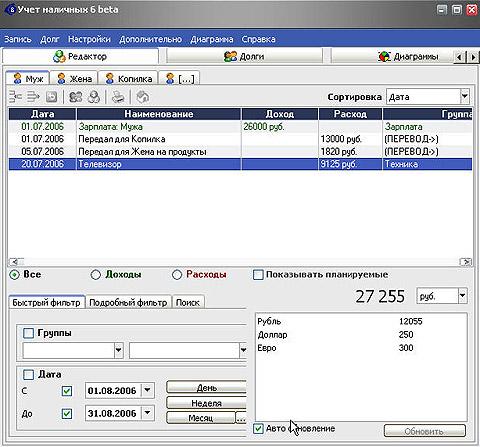Click the printer toolbar icon
The image size is (480, 447).
(x=118, y=97)
